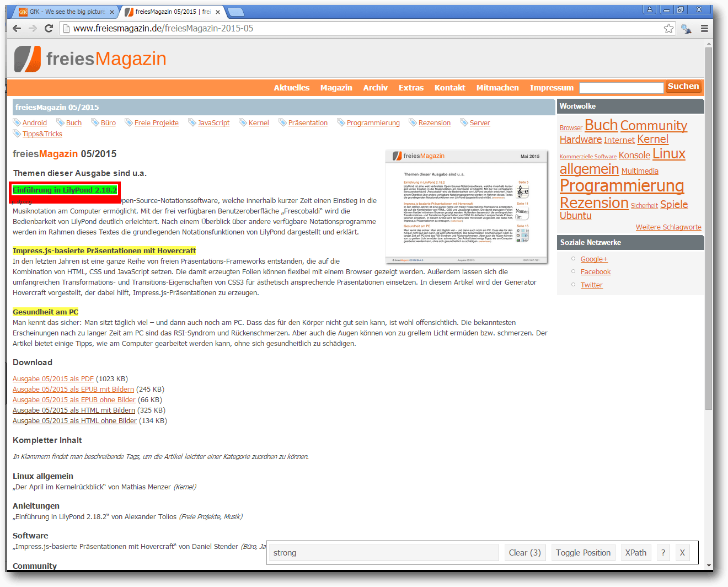Open HTML ohne Bilder edition
The image size is (728, 587).
[x=74, y=421]
